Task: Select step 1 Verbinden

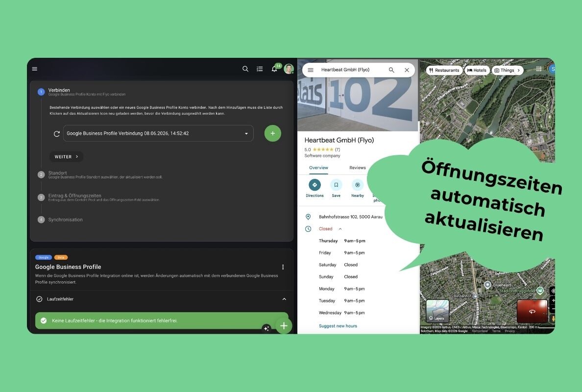Action: (x=59, y=90)
